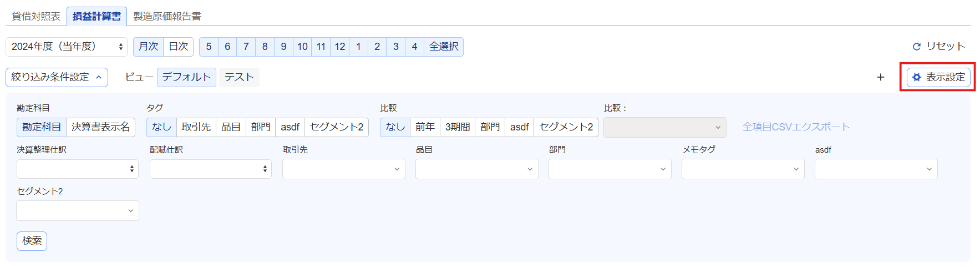Image resolution: width=980 pixels, height=267 pixels.
Task: Select 決算書表示名 display option
Action: [x=100, y=127]
